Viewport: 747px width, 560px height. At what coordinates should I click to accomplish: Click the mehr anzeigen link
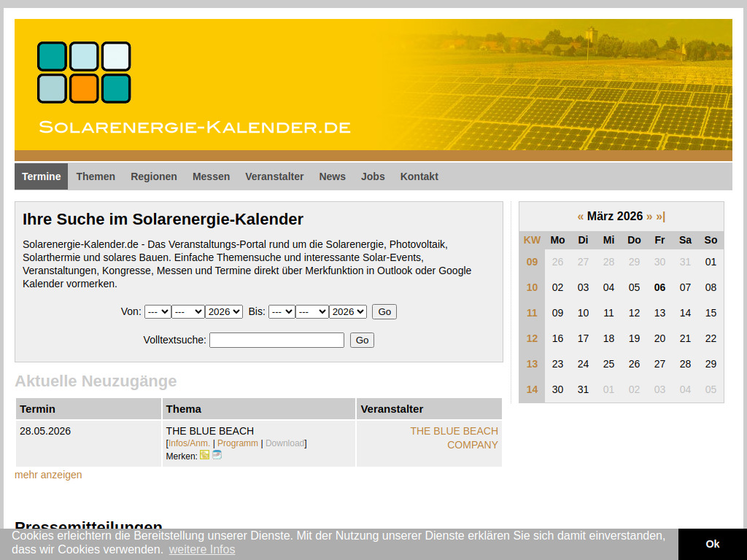click(x=47, y=475)
